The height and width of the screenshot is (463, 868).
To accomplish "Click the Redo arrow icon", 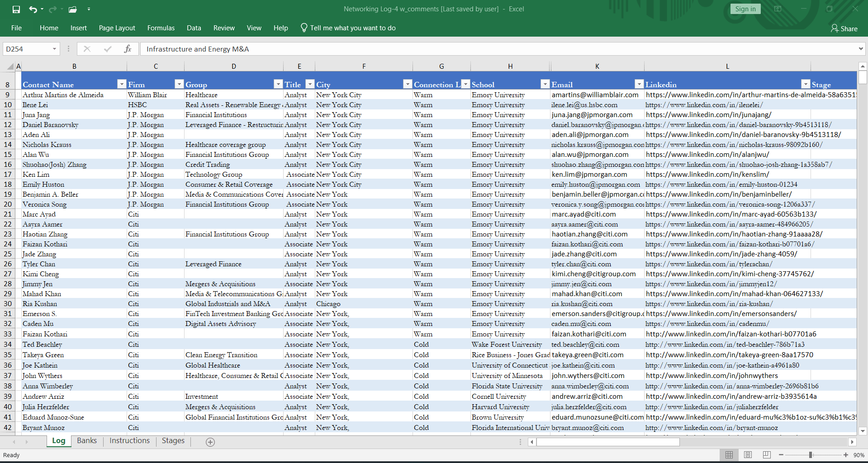I will [x=52, y=9].
